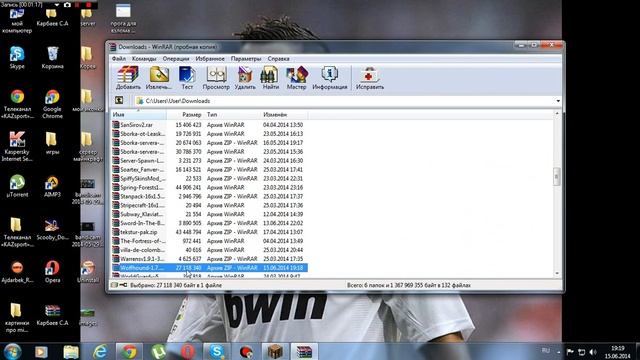Click the Удалить (Delete) toolbar icon
The image size is (640, 360).
[245, 78]
